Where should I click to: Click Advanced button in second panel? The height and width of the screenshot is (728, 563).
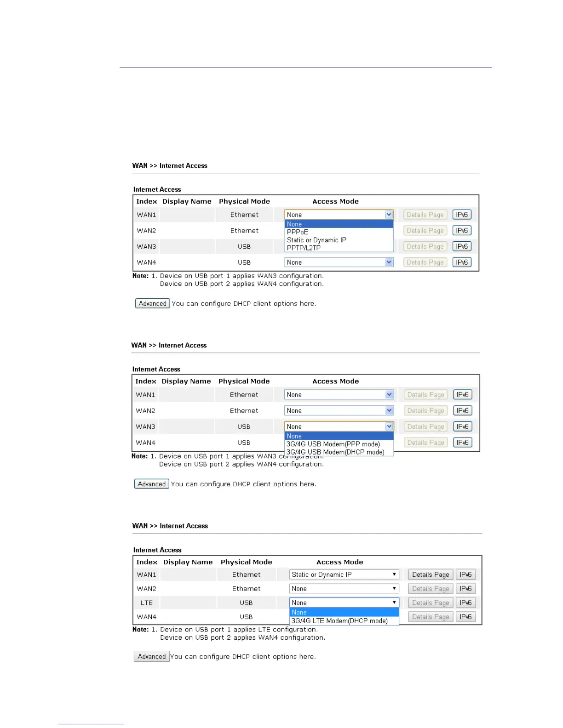pyautogui.click(x=152, y=484)
